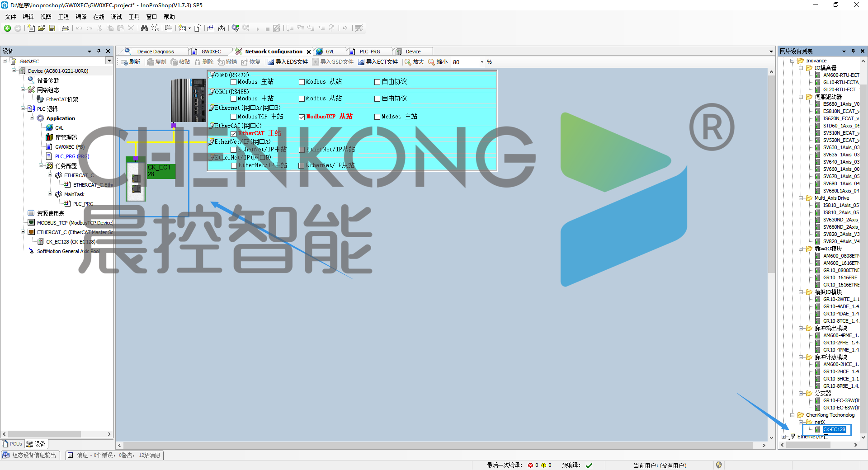Screen dimensions: 868x470
Task: Collapse the PLC 逻辑 tree node
Action: click(23, 108)
